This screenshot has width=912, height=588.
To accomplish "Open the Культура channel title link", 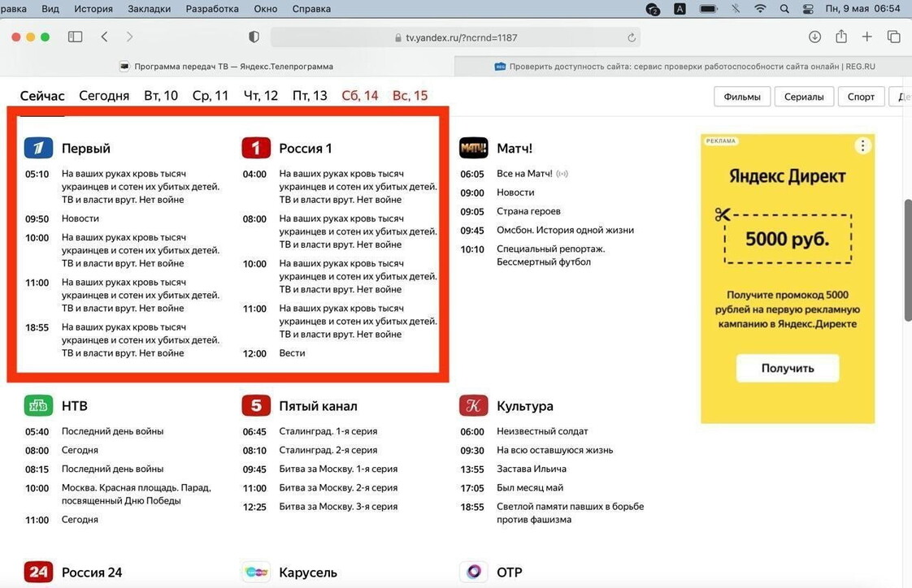I will coord(524,405).
